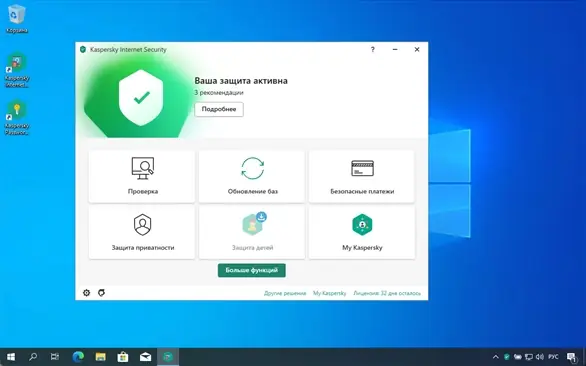Open Task View on the taskbar
This screenshot has width=586, height=366.
click(55, 357)
